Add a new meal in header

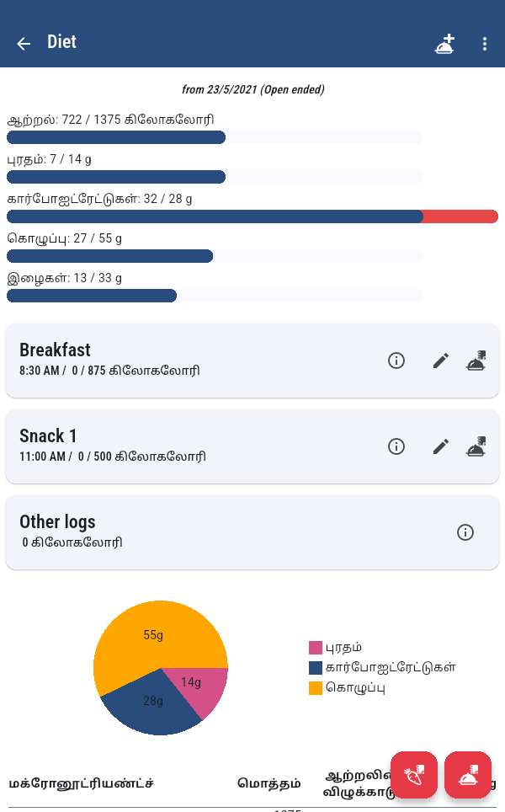[445, 44]
